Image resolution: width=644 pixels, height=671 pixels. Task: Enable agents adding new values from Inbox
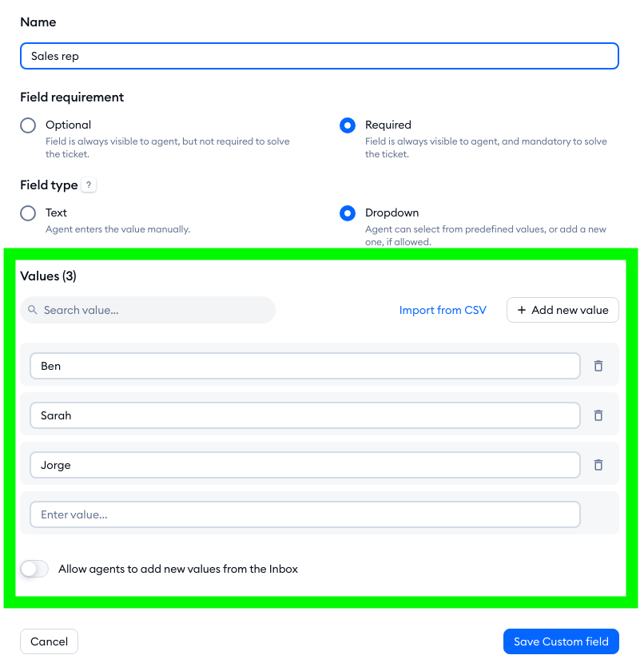(34, 569)
